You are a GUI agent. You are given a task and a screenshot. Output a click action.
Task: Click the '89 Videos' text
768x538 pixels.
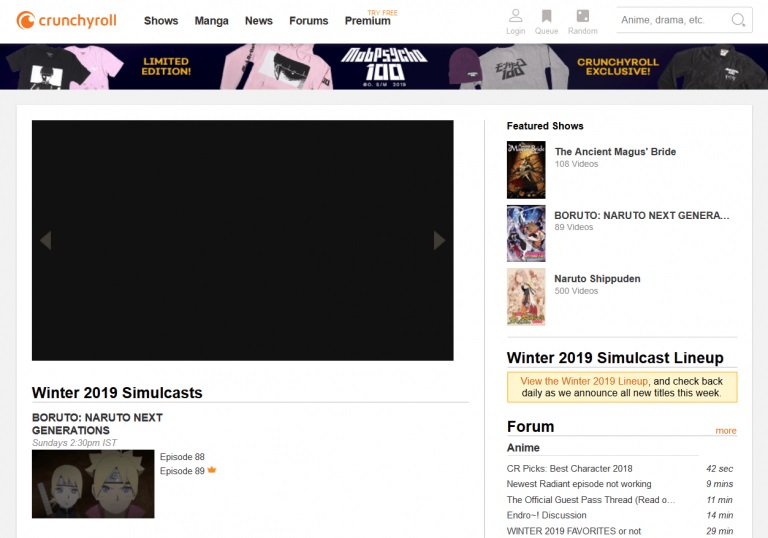[574, 227]
